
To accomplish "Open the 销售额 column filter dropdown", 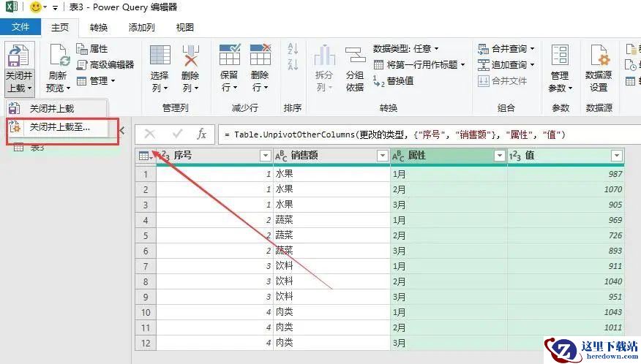I will pyautogui.click(x=382, y=156).
